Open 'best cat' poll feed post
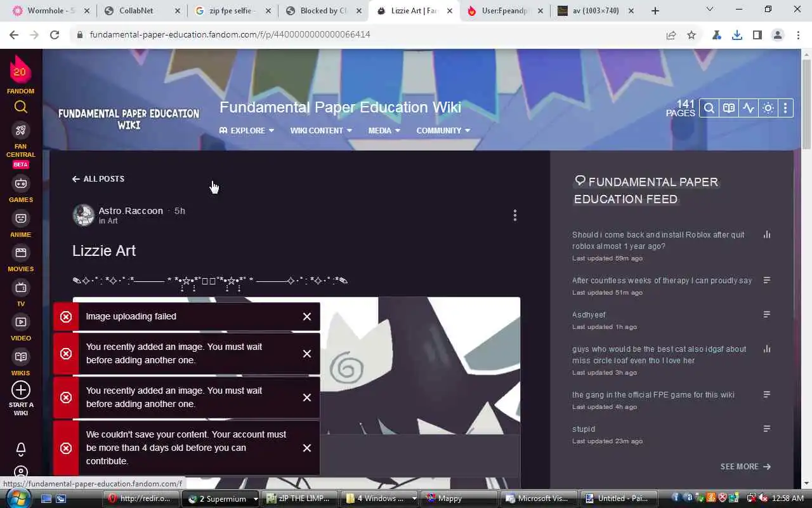Viewport: 812px width, 508px height. (659, 354)
